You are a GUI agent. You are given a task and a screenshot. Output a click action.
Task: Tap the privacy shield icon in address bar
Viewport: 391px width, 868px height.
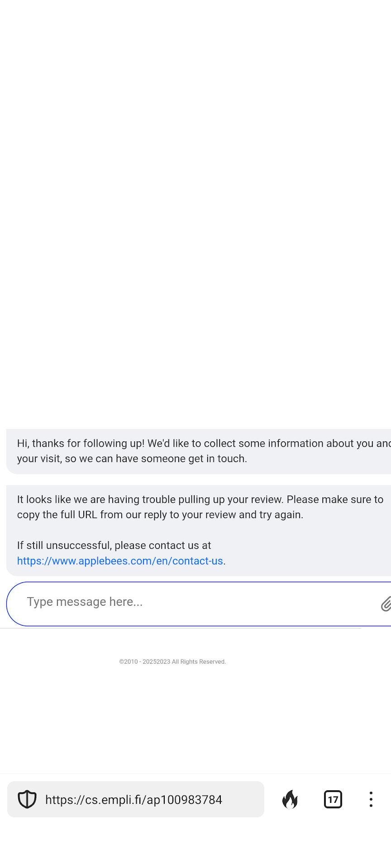[27, 799]
